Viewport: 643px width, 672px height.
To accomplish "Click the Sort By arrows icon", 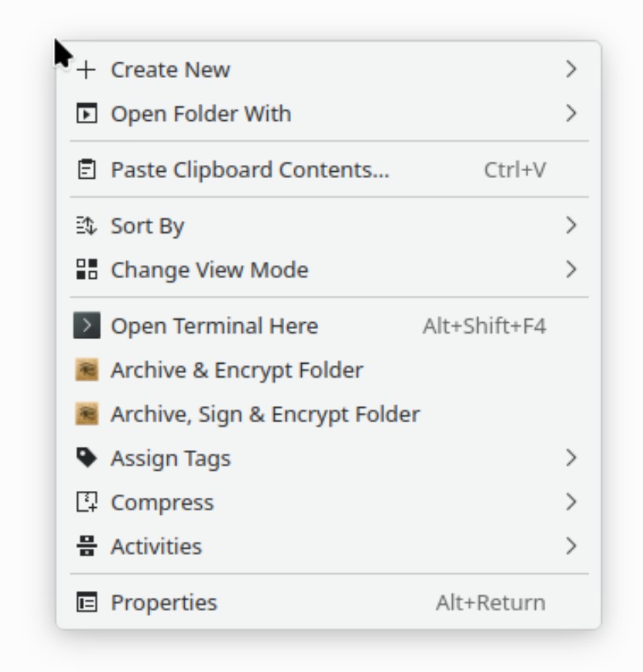I will click(x=87, y=226).
